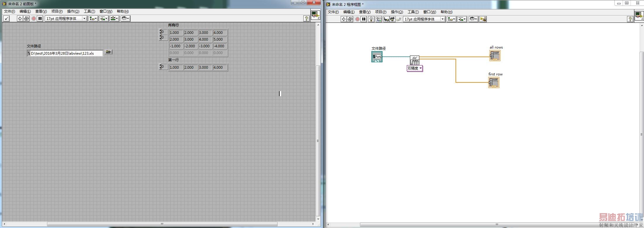Show context help in the front panel window
This screenshot has width=644, height=228.
[x=306, y=18]
